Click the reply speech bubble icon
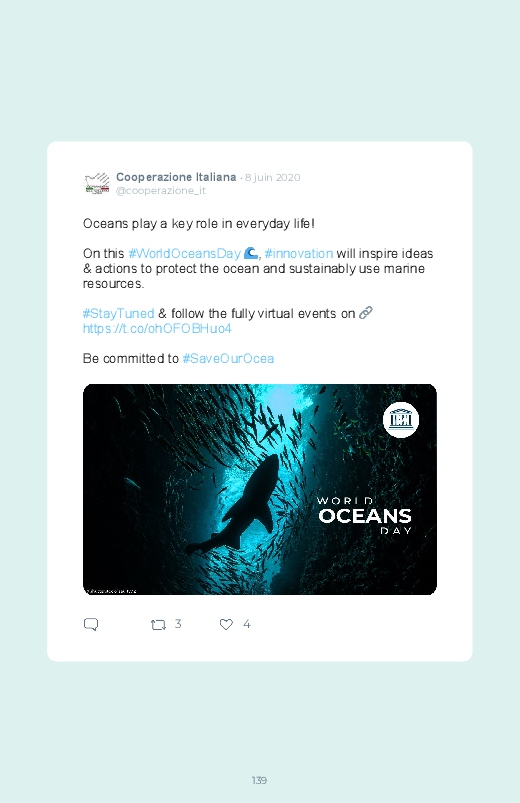 (x=91, y=624)
